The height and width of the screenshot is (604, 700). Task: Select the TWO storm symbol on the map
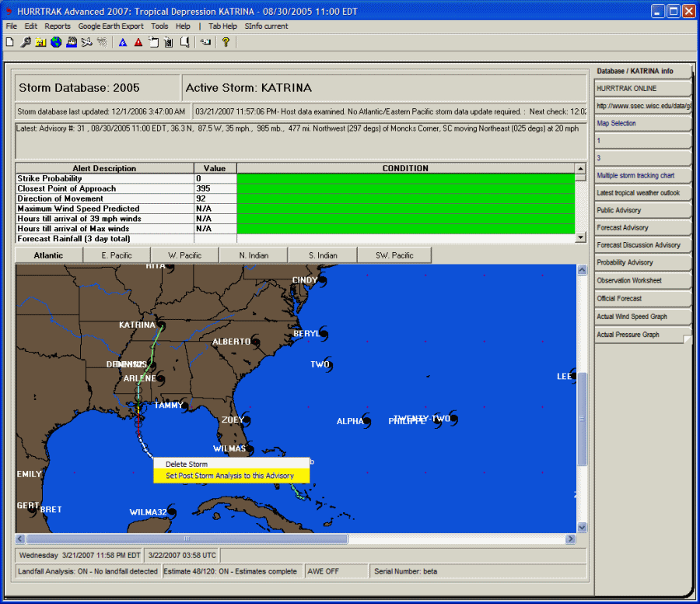pos(328,364)
